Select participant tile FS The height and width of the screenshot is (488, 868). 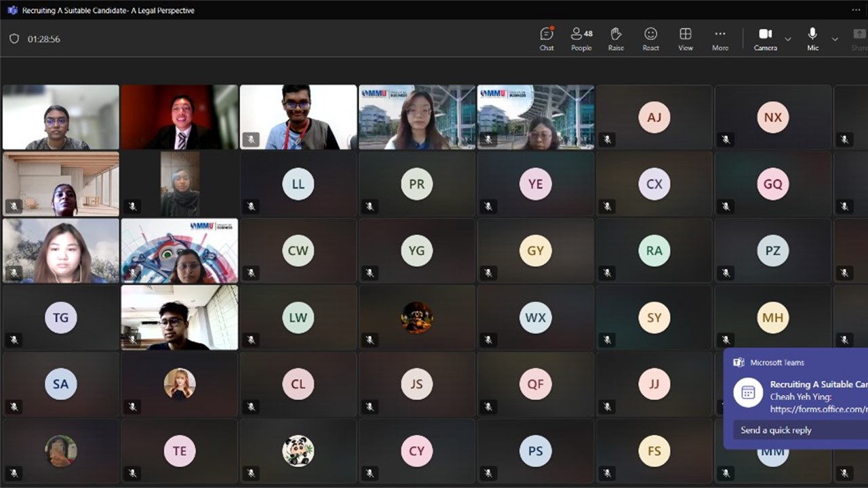point(654,450)
